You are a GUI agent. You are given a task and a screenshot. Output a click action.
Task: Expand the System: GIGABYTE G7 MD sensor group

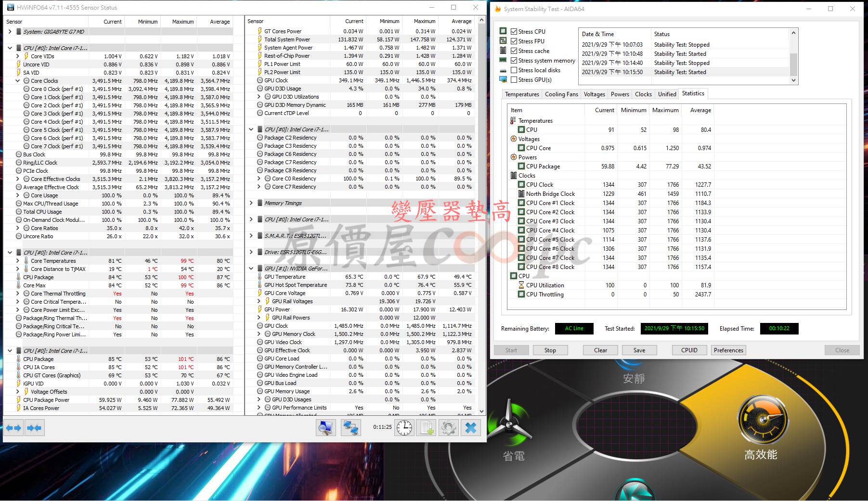pyautogui.click(x=10, y=31)
